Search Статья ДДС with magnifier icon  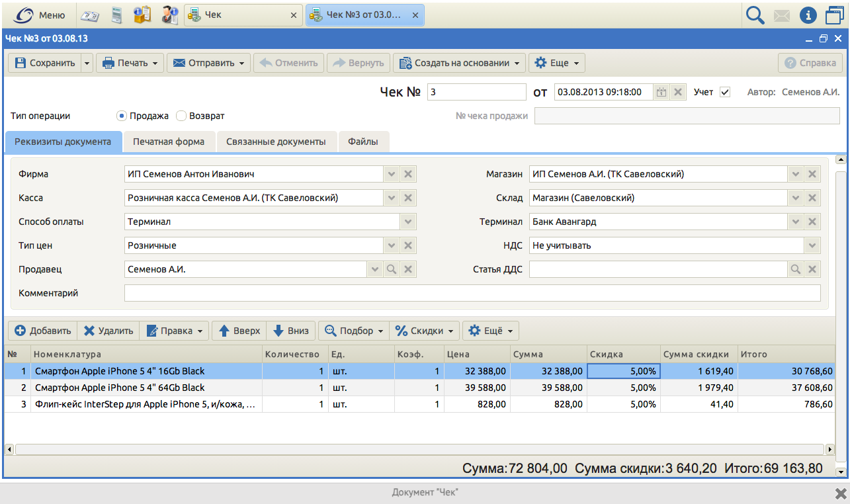(x=796, y=269)
